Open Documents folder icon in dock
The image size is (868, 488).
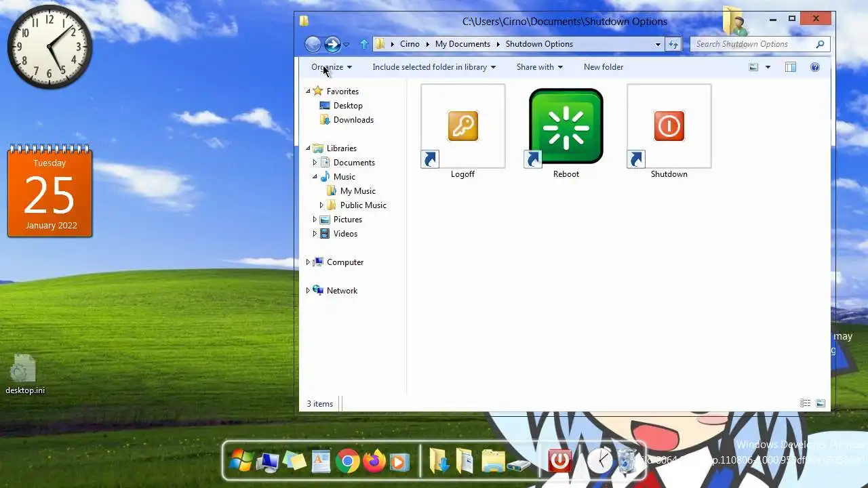pyautogui.click(x=465, y=461)
